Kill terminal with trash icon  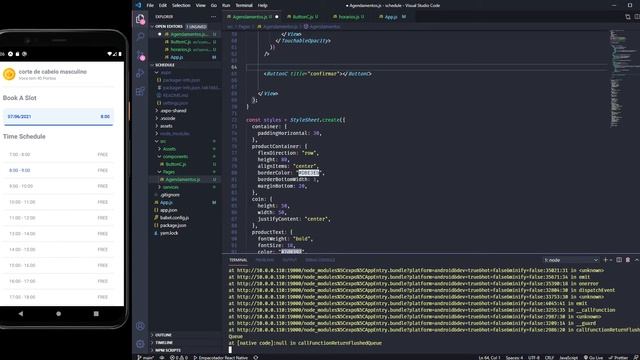[x=628, y=260]
